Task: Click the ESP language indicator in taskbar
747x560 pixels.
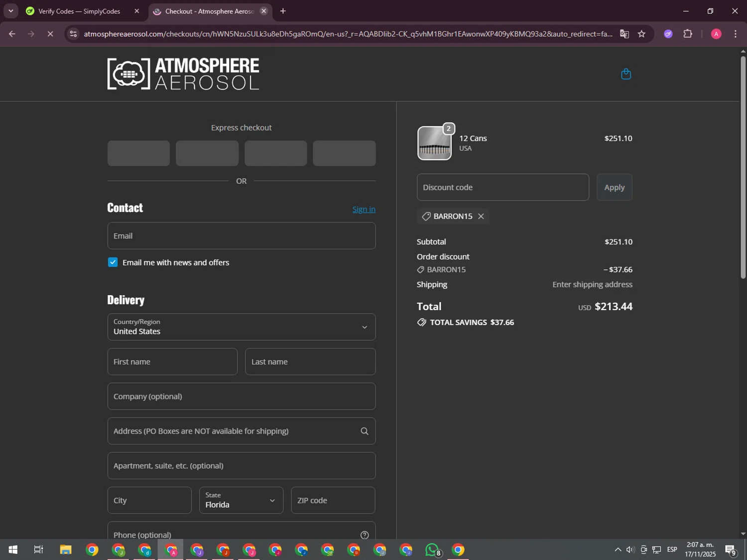Action: click(672, 550)
